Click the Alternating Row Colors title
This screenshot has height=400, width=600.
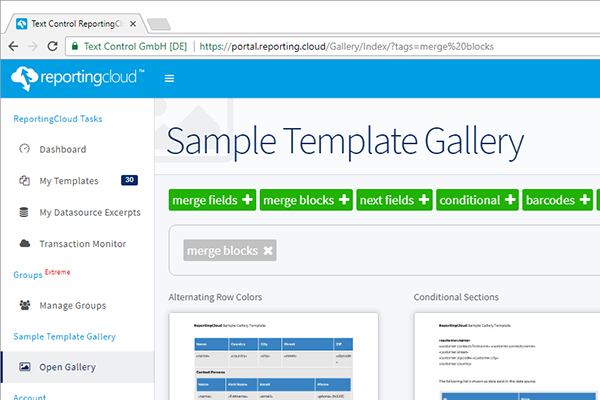coord(215,297)
